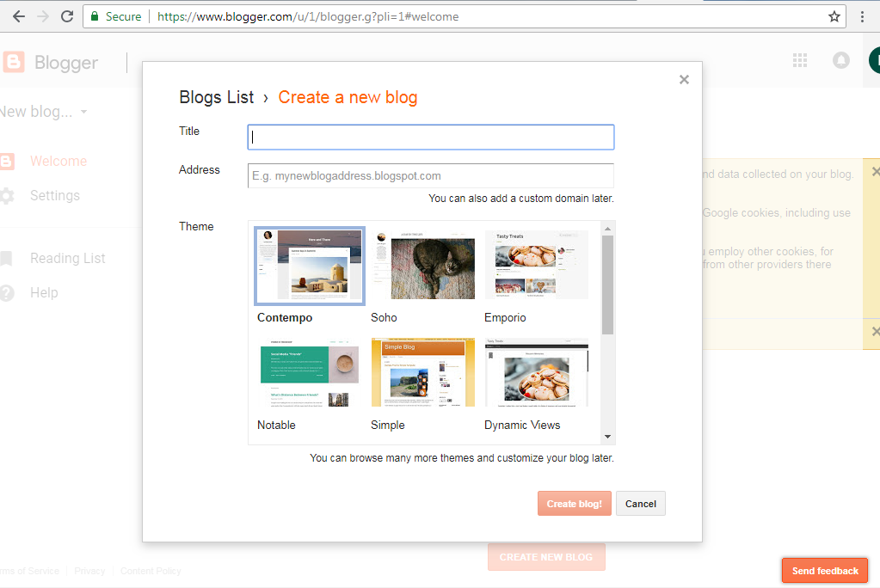Close the Create a new blog dialog

pos(684,79)
